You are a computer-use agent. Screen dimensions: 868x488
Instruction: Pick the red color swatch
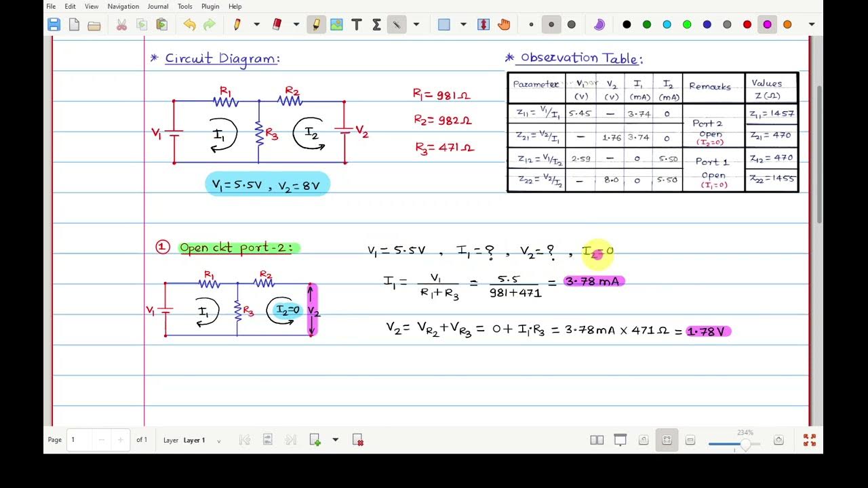point(747,25)
